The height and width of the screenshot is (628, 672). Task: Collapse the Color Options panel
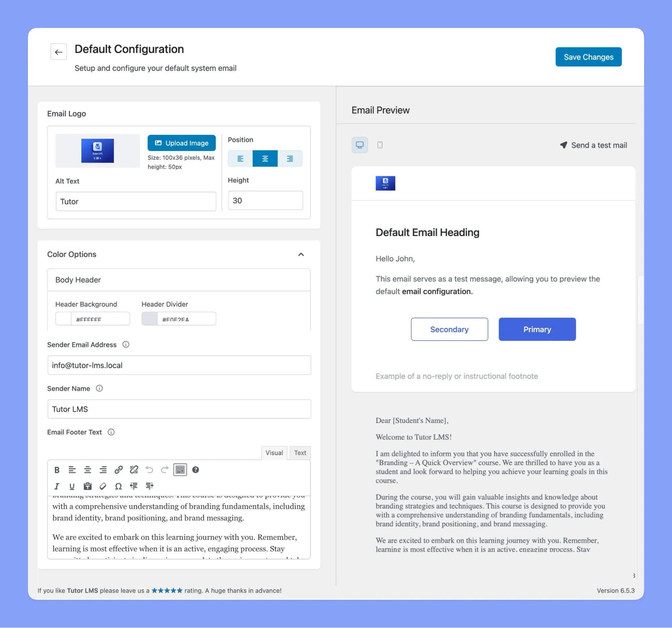(x=301, y=254)
